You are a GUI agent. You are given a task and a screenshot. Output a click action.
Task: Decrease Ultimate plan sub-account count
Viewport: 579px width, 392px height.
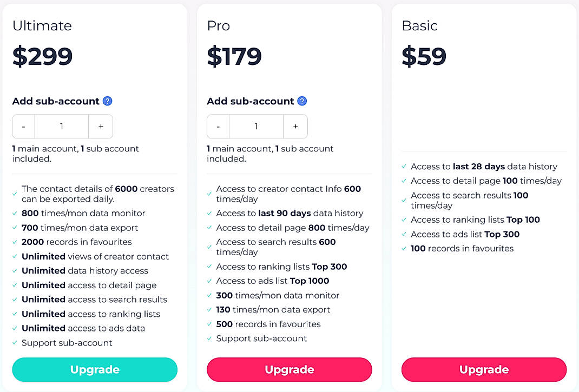click(24, 127)
